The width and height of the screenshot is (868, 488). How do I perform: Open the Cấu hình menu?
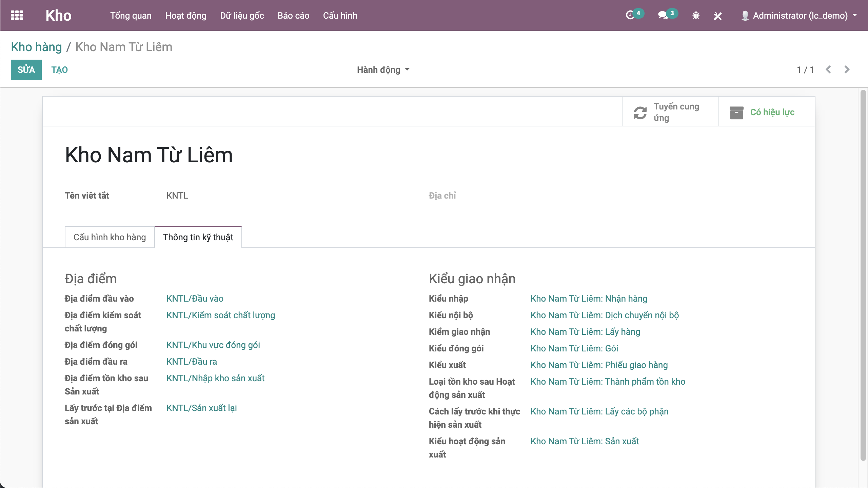340,16
